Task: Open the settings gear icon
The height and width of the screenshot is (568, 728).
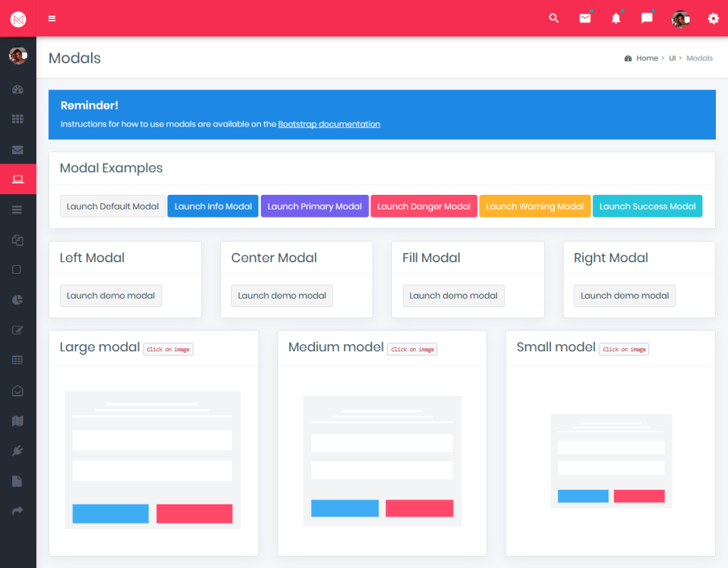Action: click(x=713, y=18)
